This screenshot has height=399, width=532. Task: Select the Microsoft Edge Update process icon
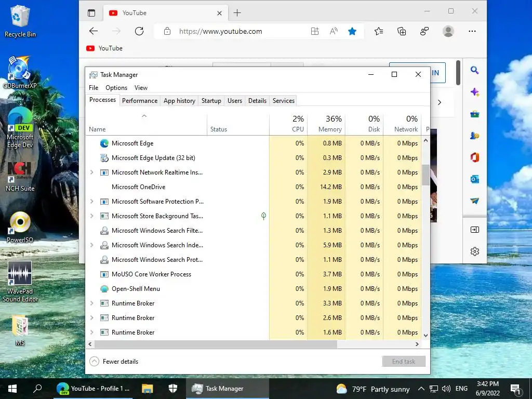[104, 158]
